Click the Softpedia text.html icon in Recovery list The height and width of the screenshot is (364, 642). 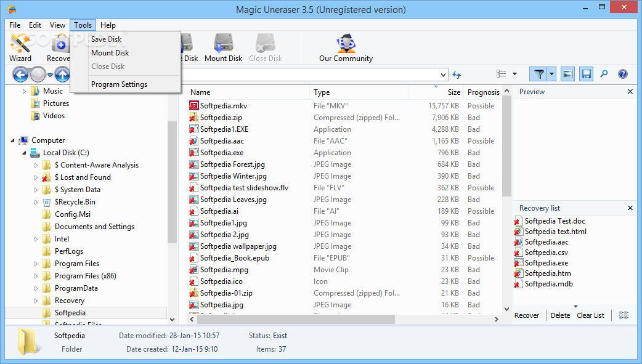pyautogui.click(x=518, y=232)
